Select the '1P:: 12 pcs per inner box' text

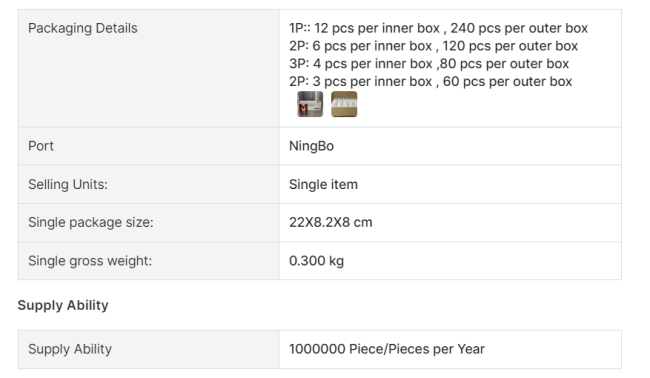coord(364,28)
